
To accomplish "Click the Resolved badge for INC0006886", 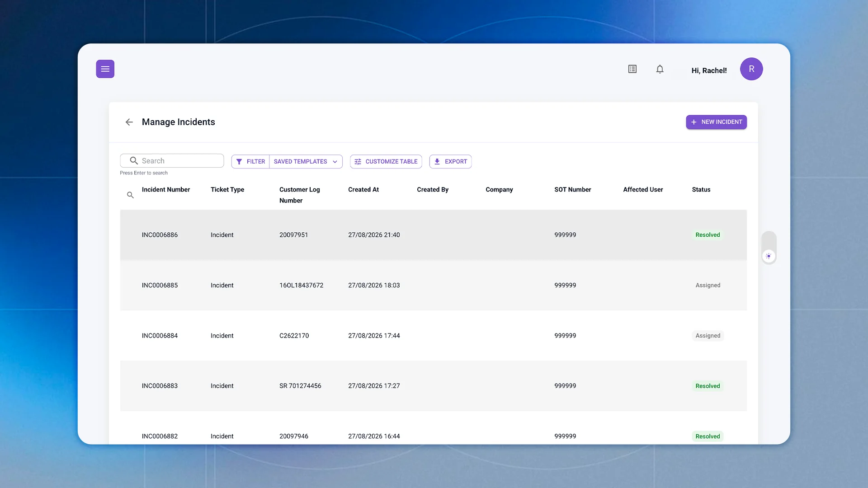I will point(708,235).
